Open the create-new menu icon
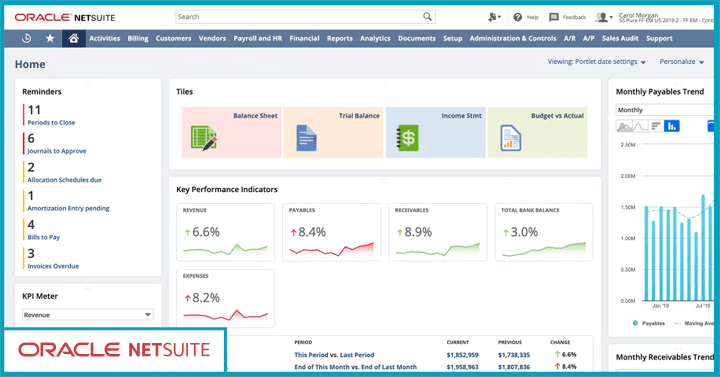This screenshot has height=377, width=720. pos(494,17)
